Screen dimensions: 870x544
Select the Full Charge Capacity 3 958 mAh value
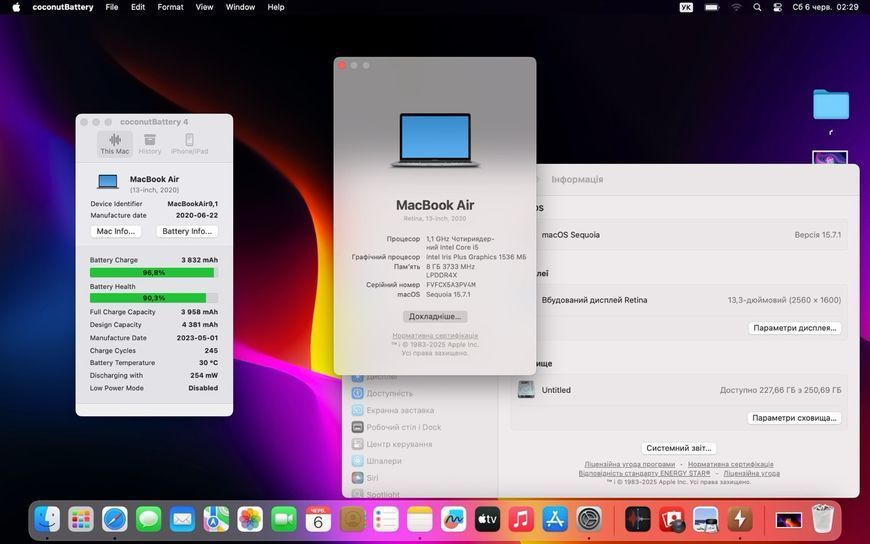coord(199,312)
